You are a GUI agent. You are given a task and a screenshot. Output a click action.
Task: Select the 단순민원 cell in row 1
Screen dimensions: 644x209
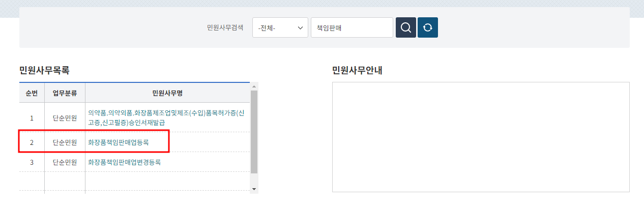pos(65,118)
